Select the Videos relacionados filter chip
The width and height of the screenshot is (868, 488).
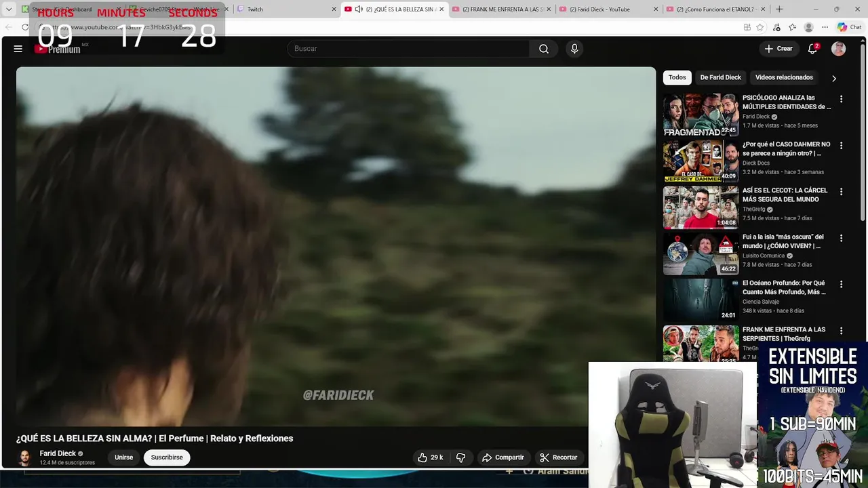tap(784, 77)
